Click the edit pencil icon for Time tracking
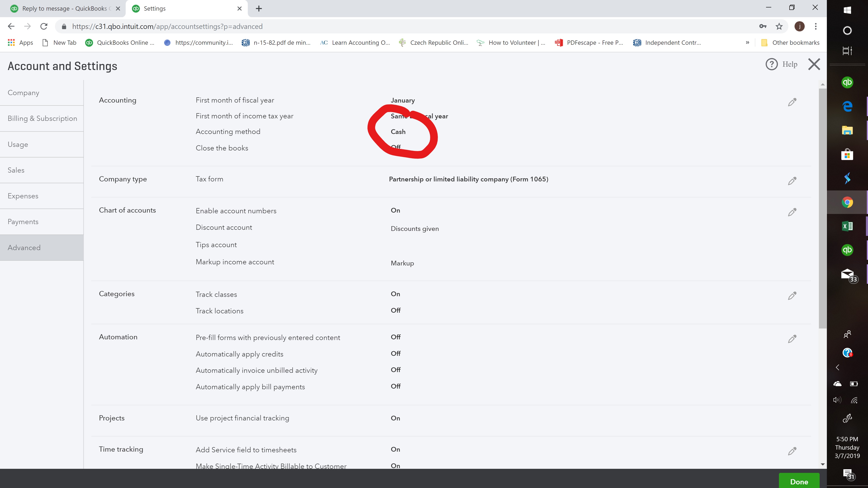This screenshot has width=868, height=488. click(792, 451)
